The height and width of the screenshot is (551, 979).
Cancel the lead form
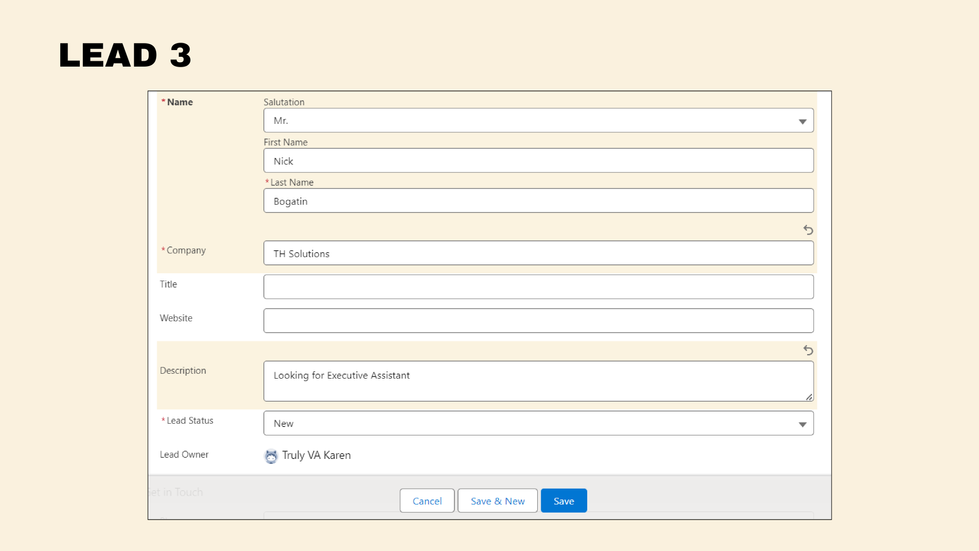[x=427, y=500]
